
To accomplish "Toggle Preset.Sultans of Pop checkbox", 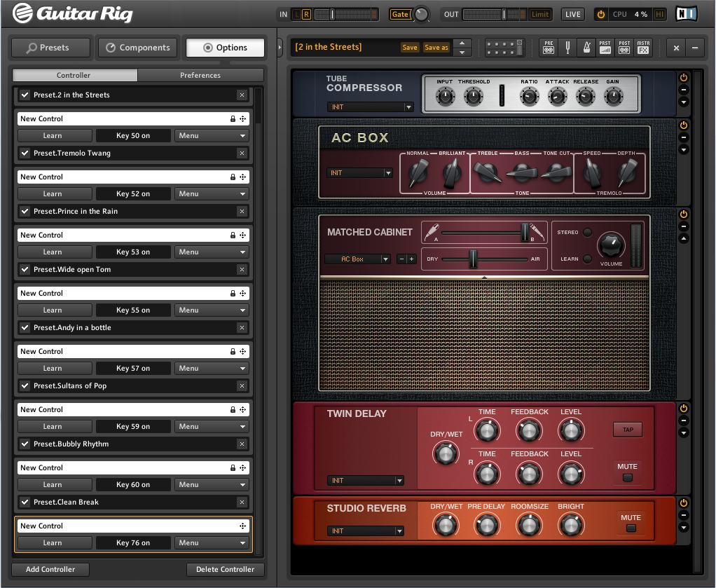I will coord(25,385).
